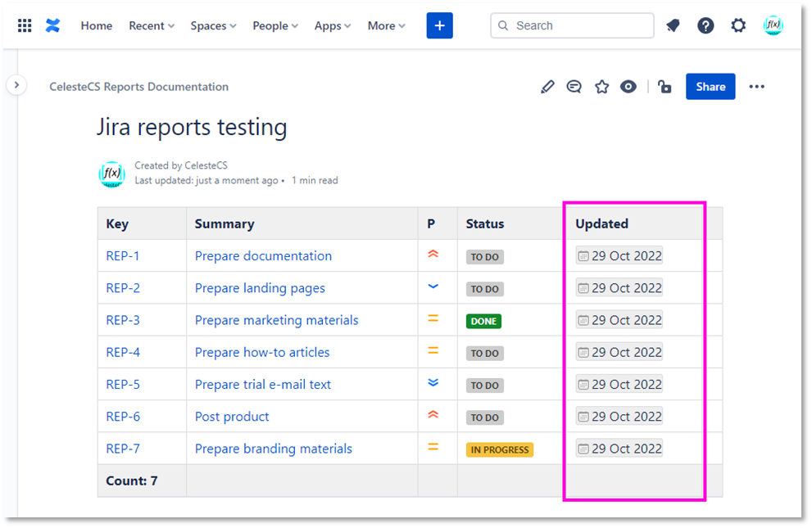Screen dimensions: 812x528
Task: Open the settings gear icon
Action: [738, 25]
